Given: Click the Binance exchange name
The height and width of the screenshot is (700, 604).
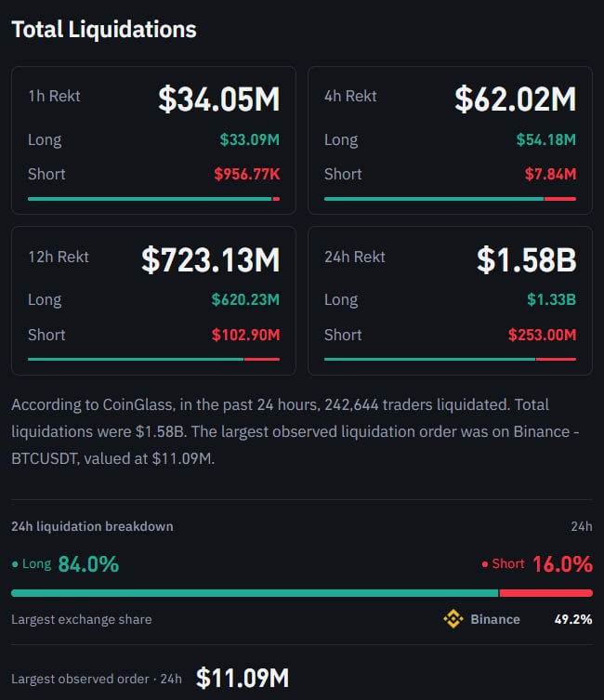Looking at the screenshot, I should click(495, 619).
